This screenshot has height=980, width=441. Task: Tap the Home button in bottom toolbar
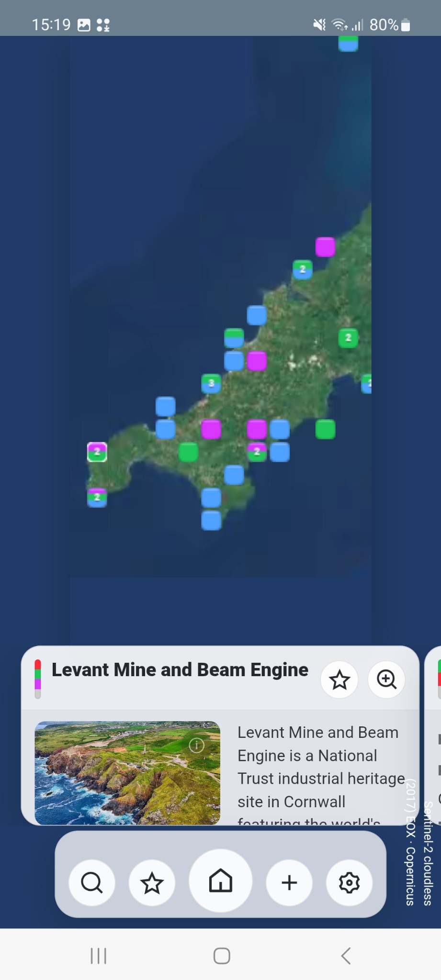tap(221, 880)
